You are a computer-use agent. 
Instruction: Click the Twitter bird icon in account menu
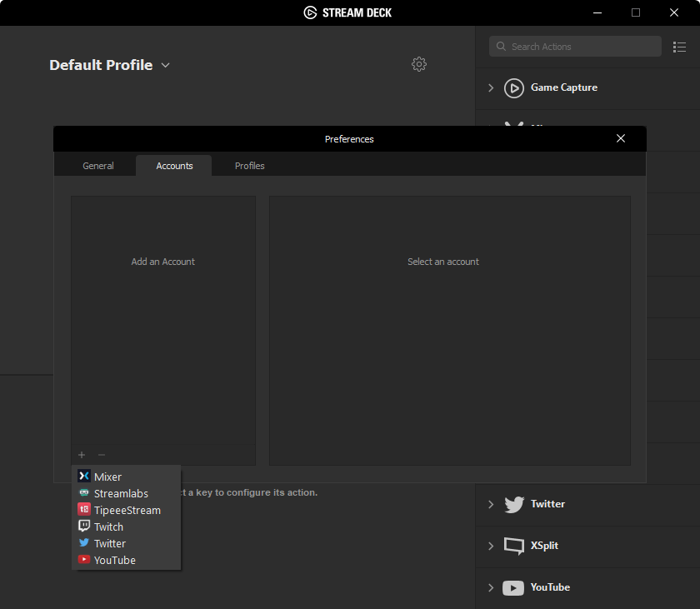click(84, 542)
